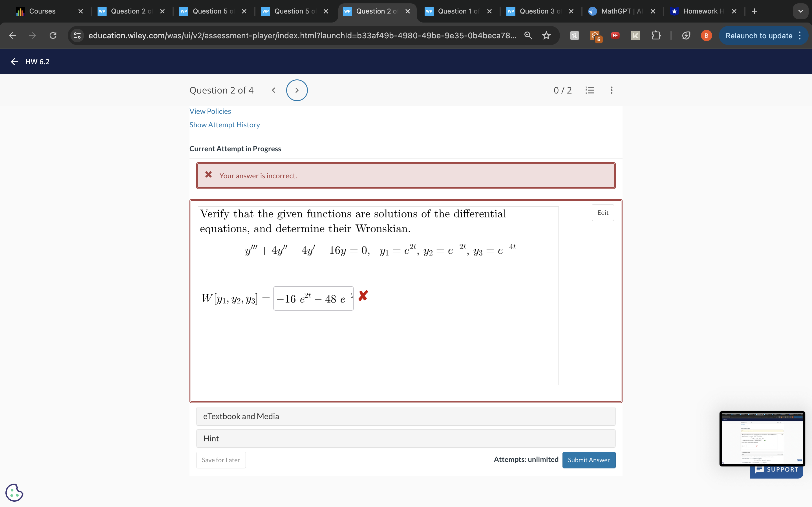Click Save for Later
Screen dimensions: 812x507
tap(220, 460)
